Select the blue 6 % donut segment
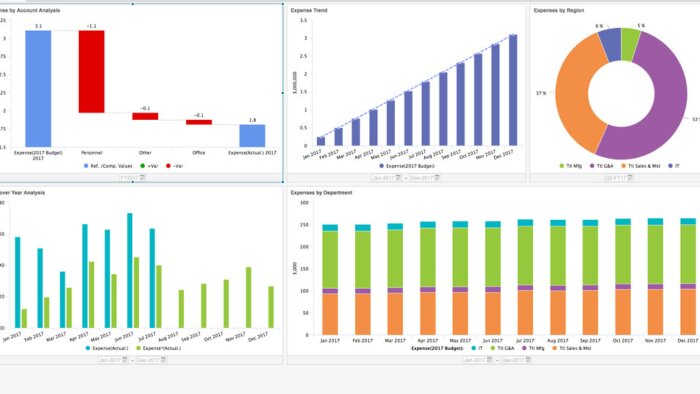Viewport: 700px width, 394px height. tap(612, 44)
